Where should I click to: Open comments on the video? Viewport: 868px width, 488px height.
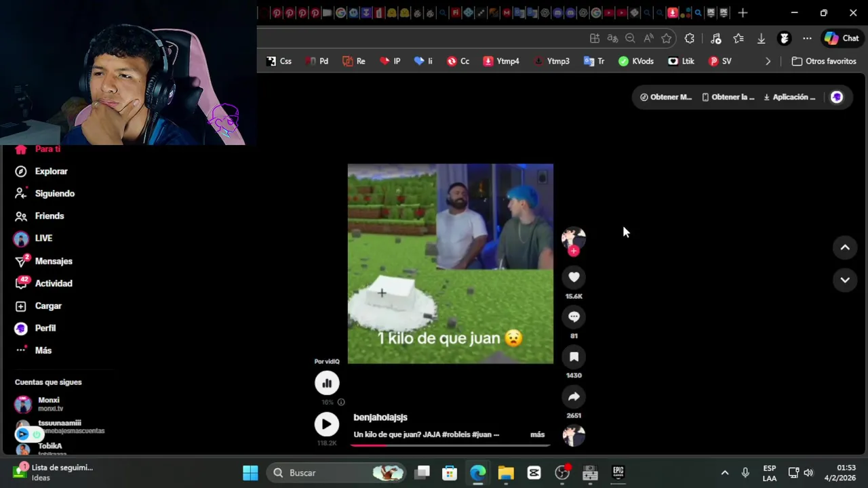(x=574, y=317)
